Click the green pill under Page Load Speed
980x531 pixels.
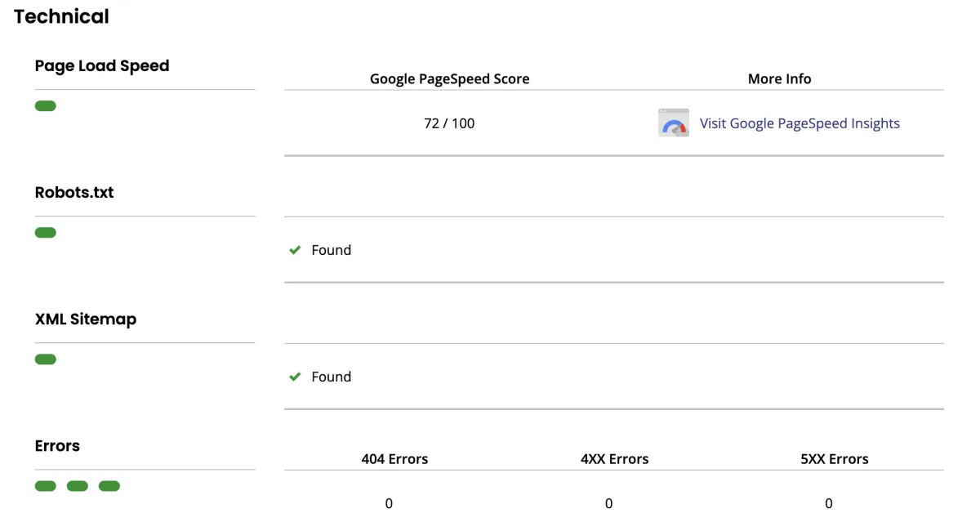(46, 106)
